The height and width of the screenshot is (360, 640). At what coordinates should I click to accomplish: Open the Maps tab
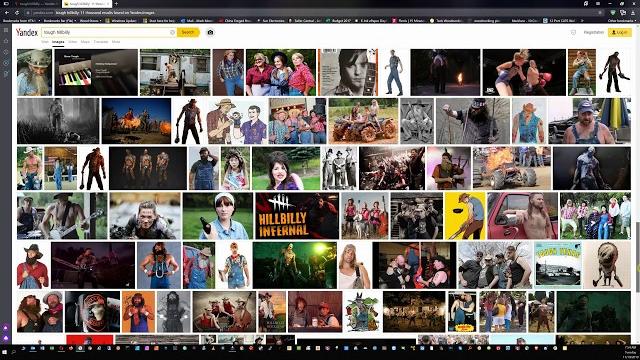pyautogui.click(x=85, y=42)
